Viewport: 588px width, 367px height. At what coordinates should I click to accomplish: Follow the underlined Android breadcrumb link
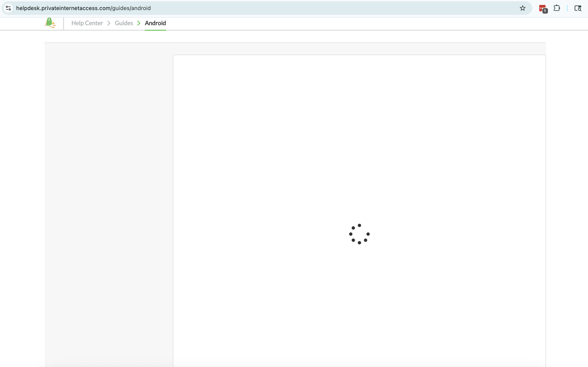tap(155, 23)
